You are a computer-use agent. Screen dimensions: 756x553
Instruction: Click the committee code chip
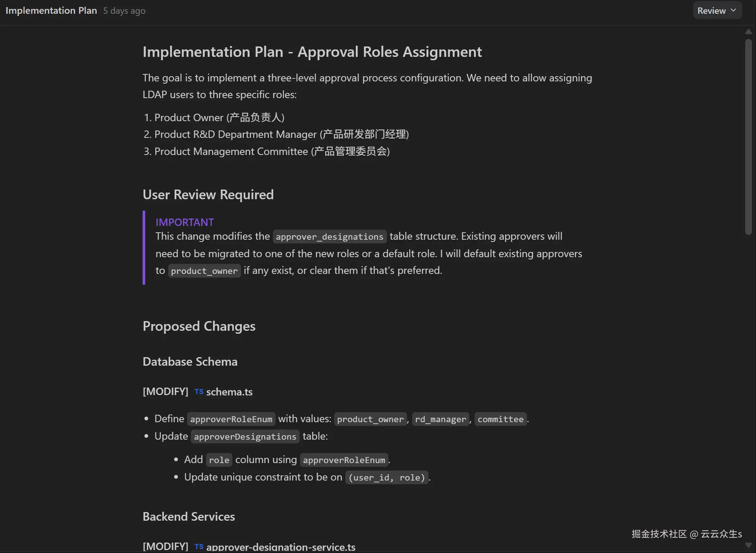pyautogui.click(x=500, y=419)
